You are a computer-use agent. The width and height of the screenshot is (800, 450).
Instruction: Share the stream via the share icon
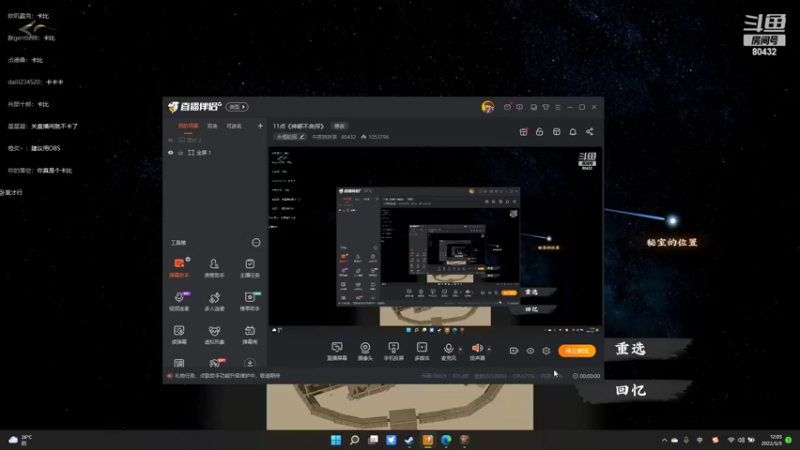coord(590,132)
